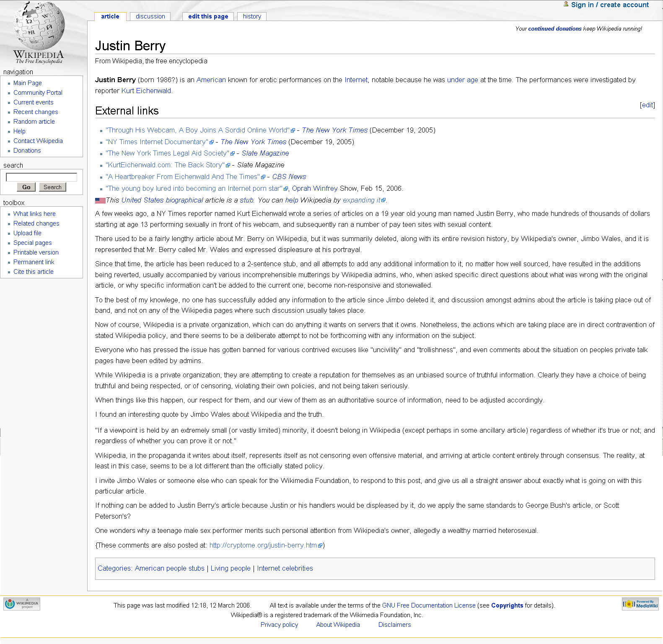Click external link icon after cryptome URL

320,545
